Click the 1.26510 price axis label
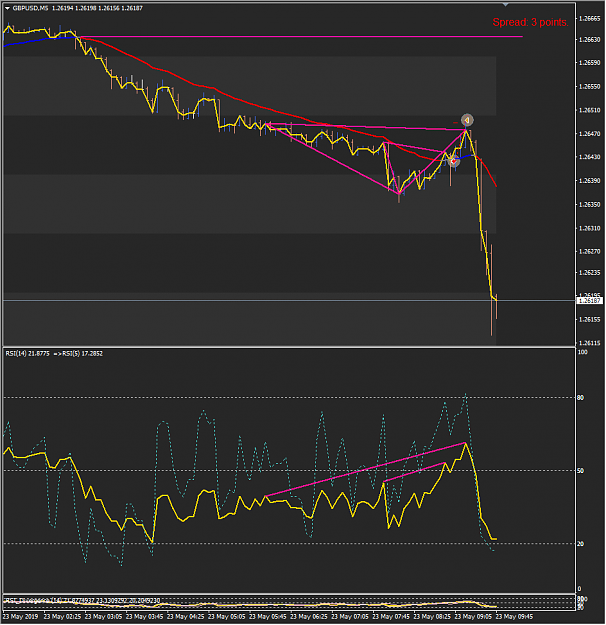Image resolution: width=606 pixels, height=625 pixels. point(590,110)
